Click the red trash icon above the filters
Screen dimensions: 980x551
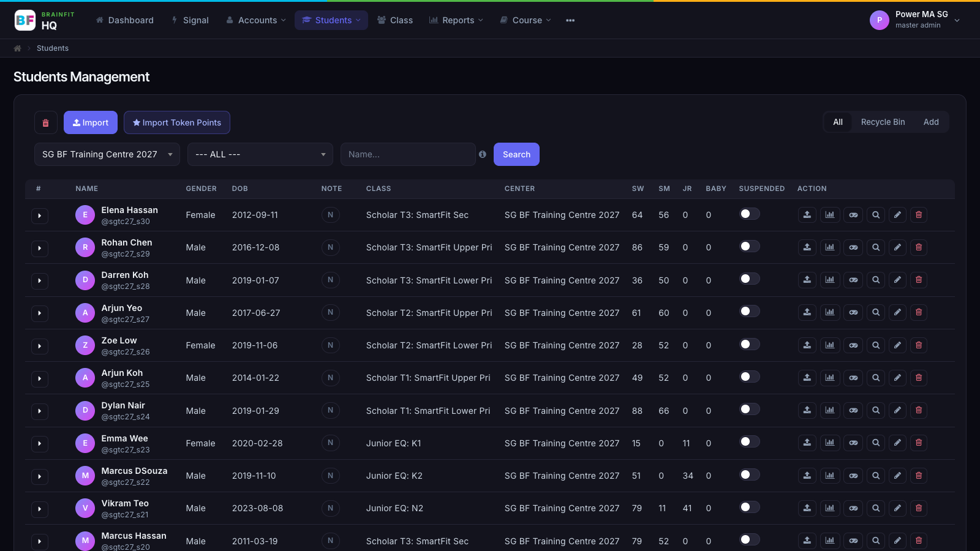coord(45,122)
